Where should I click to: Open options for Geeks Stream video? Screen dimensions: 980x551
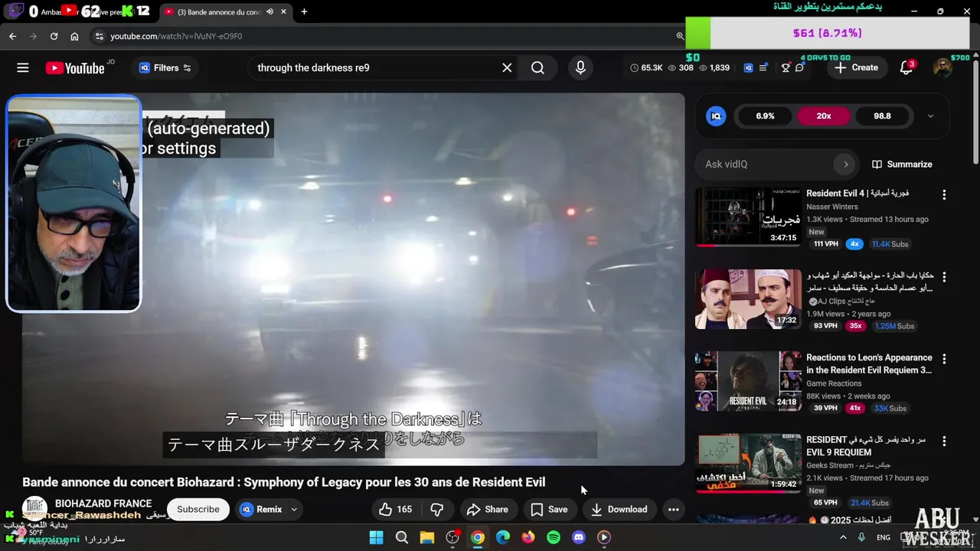click(x=944, y=442)
